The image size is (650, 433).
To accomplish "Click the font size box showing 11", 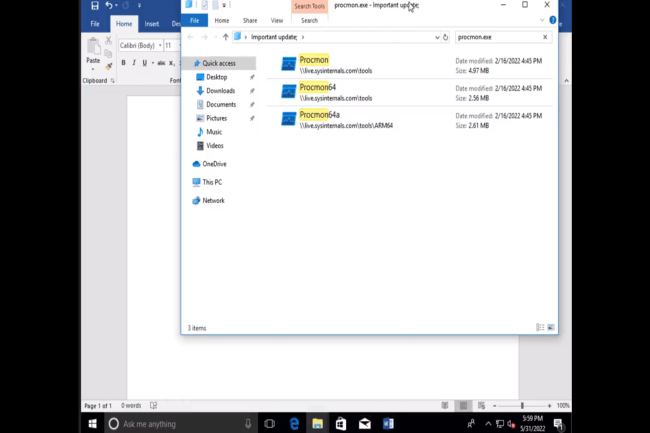I will (170, 46).
